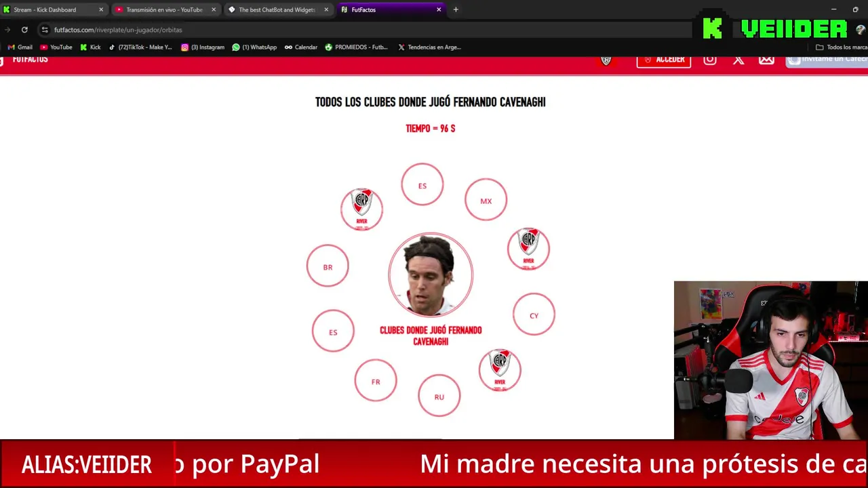Select the MX club circle
Viewport: 868px width, 488px height.
pos(486,200)
